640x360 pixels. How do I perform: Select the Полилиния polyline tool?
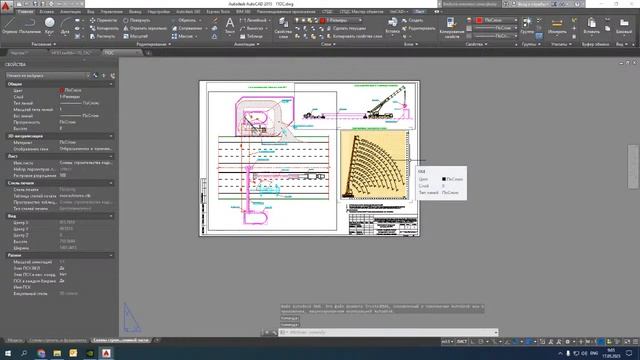(x=30, y=25)
